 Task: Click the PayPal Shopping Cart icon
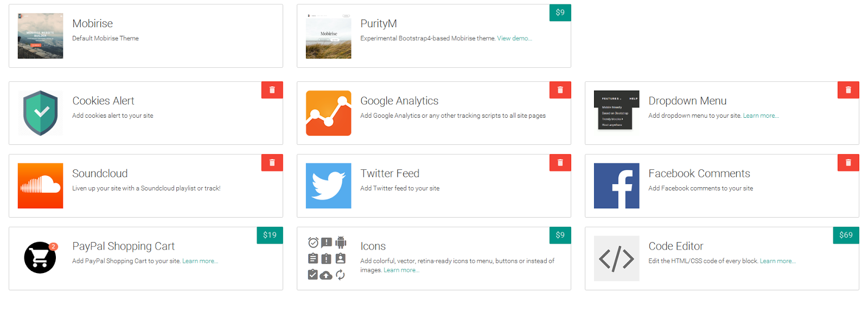pyautogui.click(x=40, y=258)
